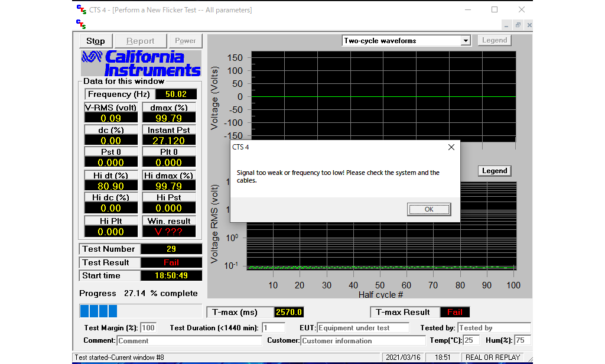The image size is (605, 364).
Task: Click the Hi dmax (%) value 99.79
Action: click(168, 186)
